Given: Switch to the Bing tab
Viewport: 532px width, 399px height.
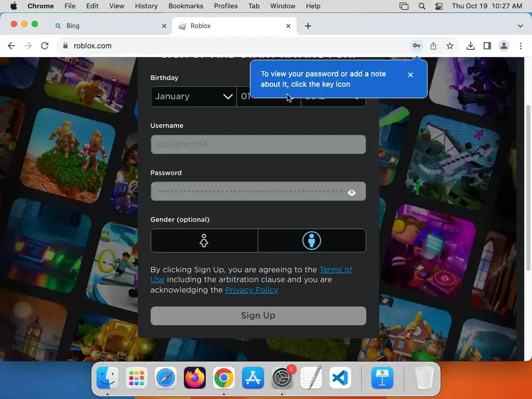Looking at the screenshot, I should pyautogui.click(x=111, y=26).
